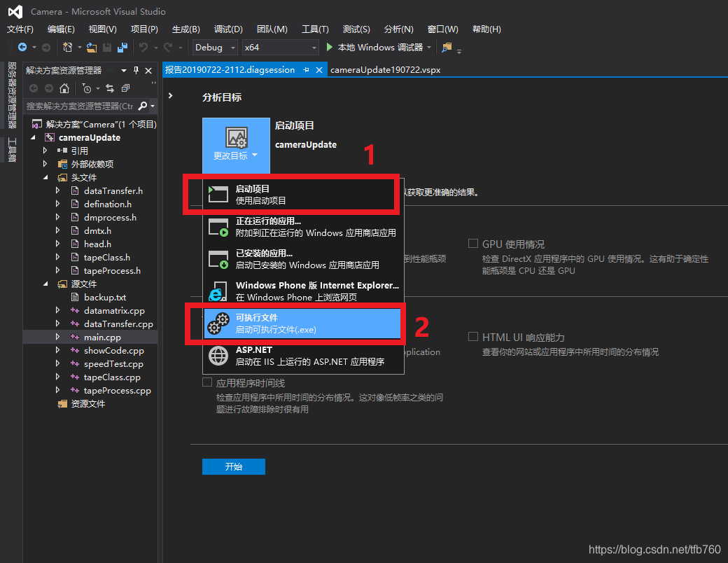728x563 pixels.
Task: Tick the 应用程序时间线 checkbox
Action: pyautogui.click(x=207, y=382)
